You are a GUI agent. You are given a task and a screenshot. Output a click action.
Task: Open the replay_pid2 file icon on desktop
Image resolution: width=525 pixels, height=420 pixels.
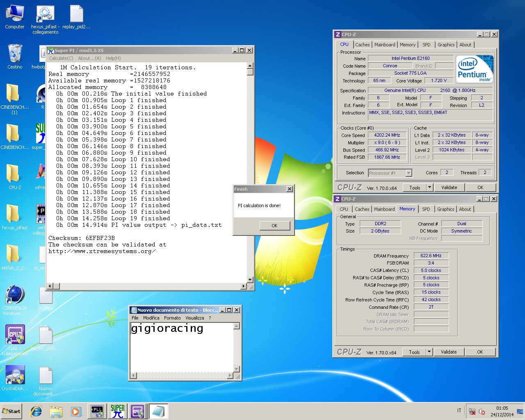pyautogui.click(x=76, y=17)
